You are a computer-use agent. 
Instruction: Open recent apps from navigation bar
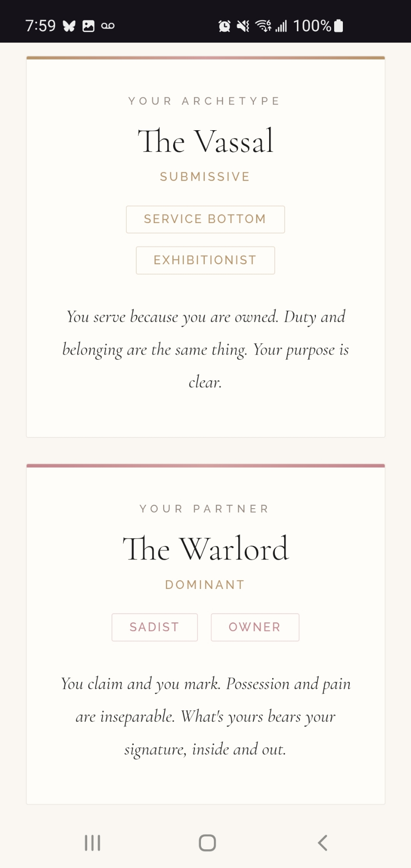click(92, 843)
